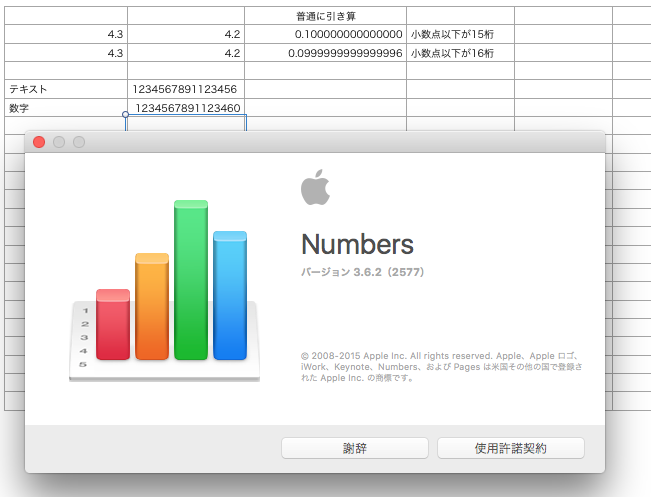Select the テキスト label cell
This screenshot has height=497, width=651.
[x=66, y=89]
